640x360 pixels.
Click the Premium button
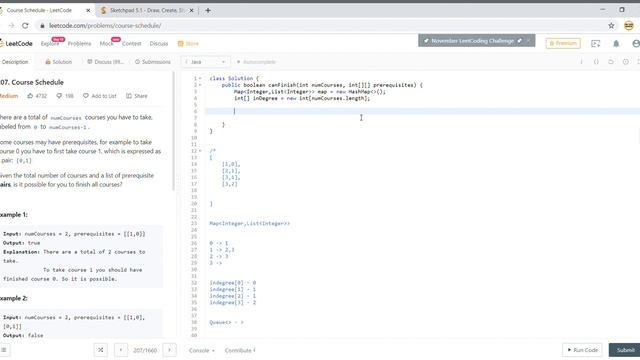[563, 43]
